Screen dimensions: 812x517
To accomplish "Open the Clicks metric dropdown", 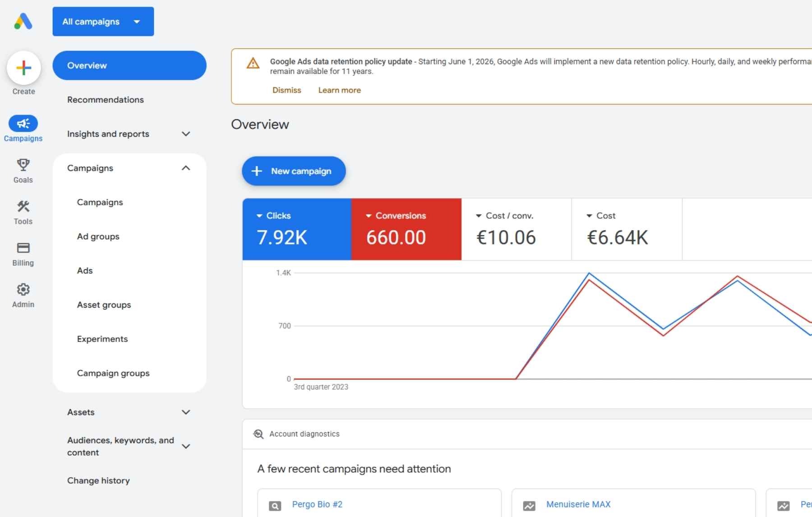I will click(x=274, y=216).
